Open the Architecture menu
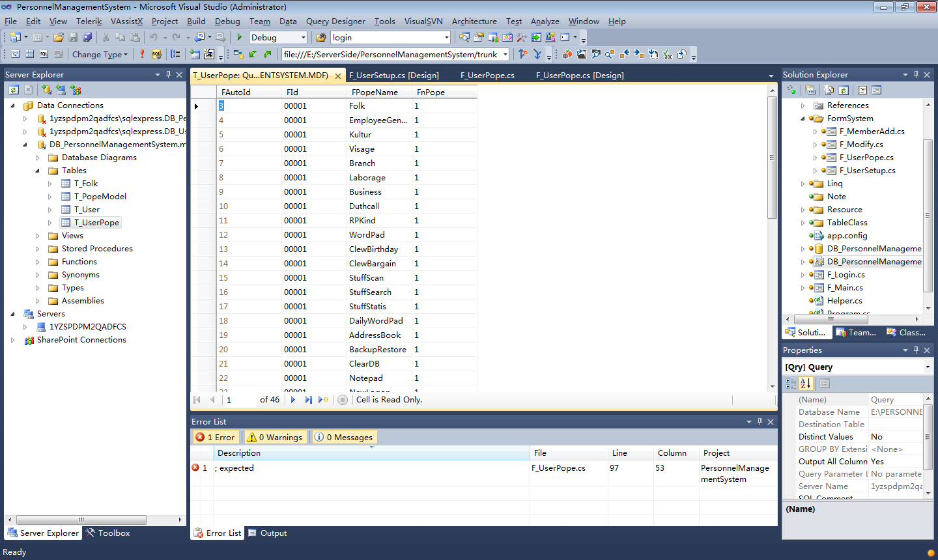 474,21
